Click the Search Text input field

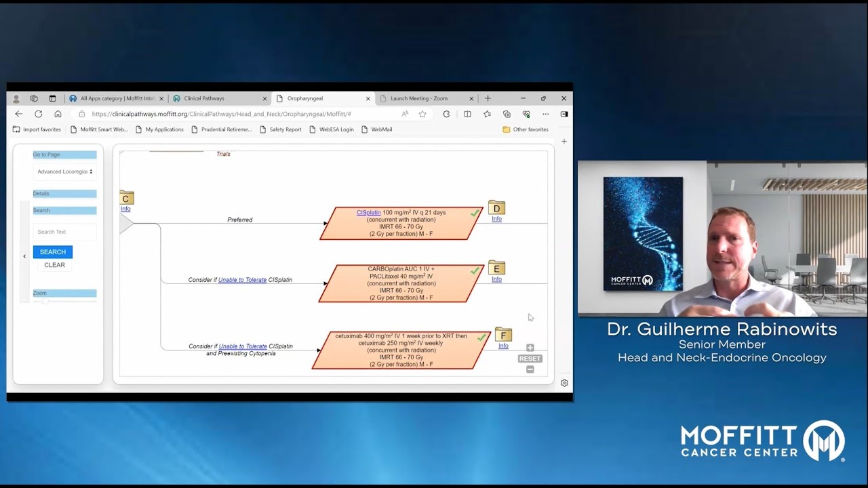click(x=65, y=232)
